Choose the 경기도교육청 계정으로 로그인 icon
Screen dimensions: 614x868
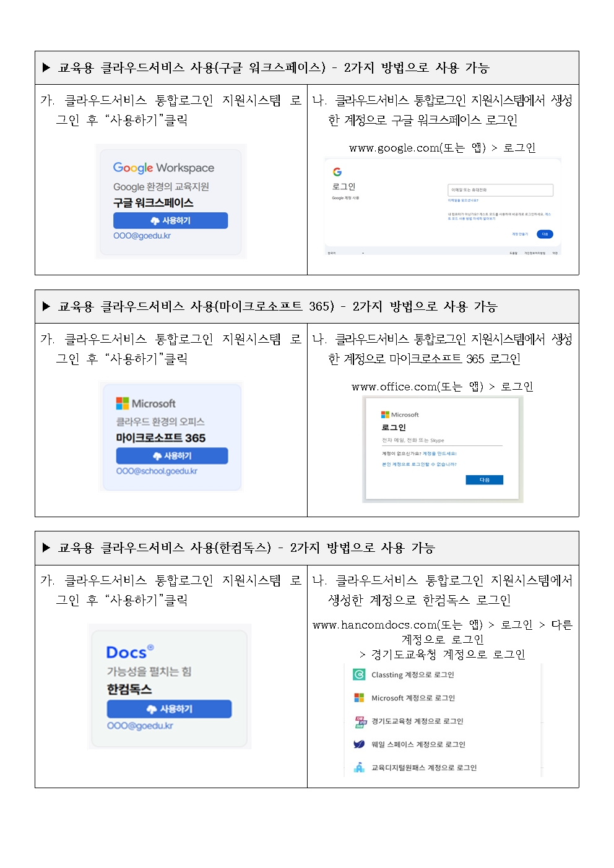[360, 721]
